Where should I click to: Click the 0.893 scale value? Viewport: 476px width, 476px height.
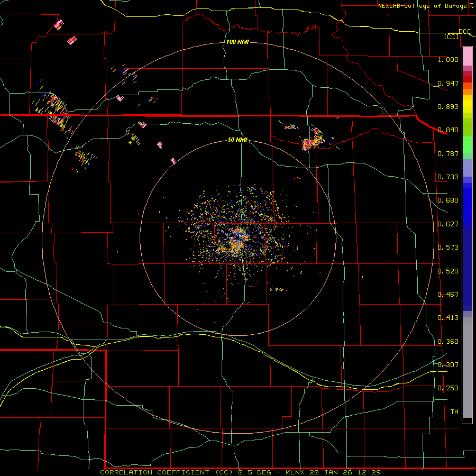point(448,106)
